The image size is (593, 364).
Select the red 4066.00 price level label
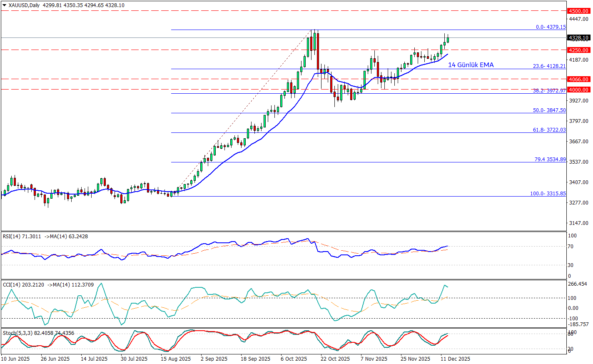coord(578,79)
